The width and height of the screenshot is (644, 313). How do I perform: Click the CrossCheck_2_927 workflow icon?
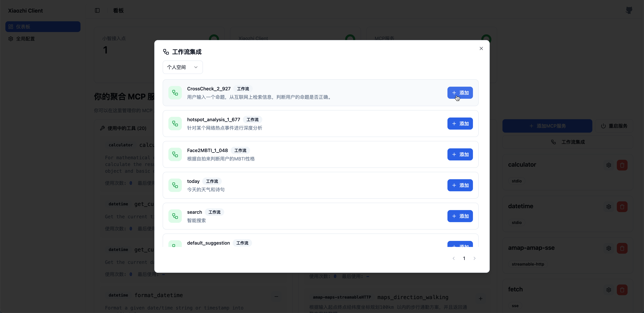point(175,93)
